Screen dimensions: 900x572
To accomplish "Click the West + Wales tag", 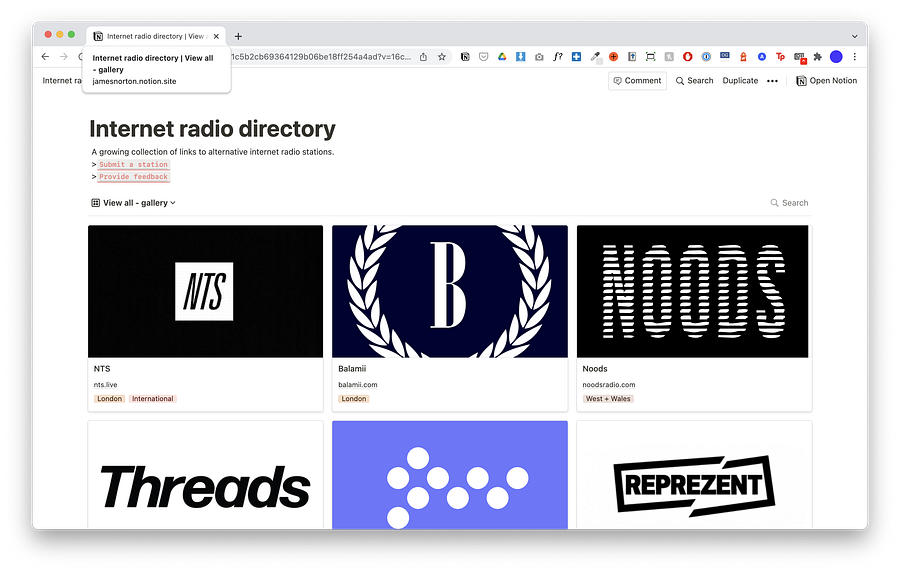I will tap(608, 399).
